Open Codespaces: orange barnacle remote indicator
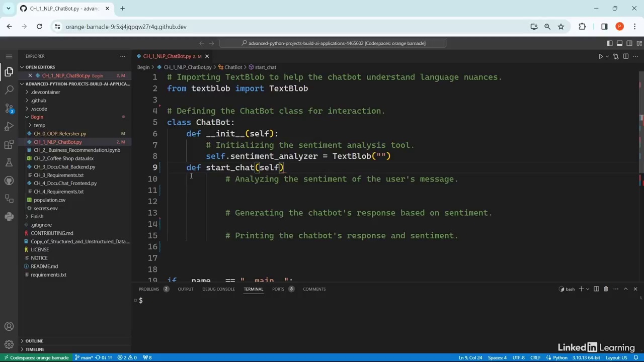This screenshot has width=644, height=362. [36, 357]
